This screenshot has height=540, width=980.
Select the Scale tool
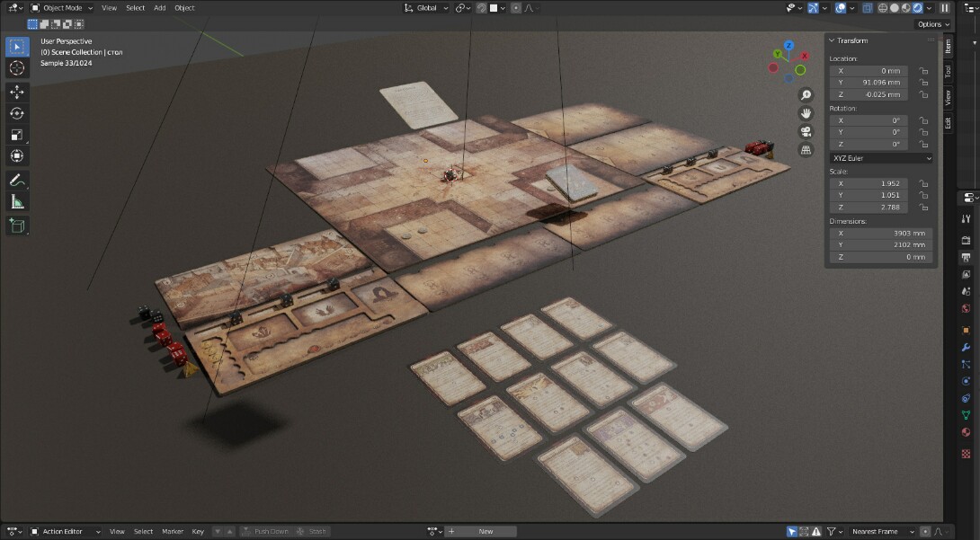17,135
